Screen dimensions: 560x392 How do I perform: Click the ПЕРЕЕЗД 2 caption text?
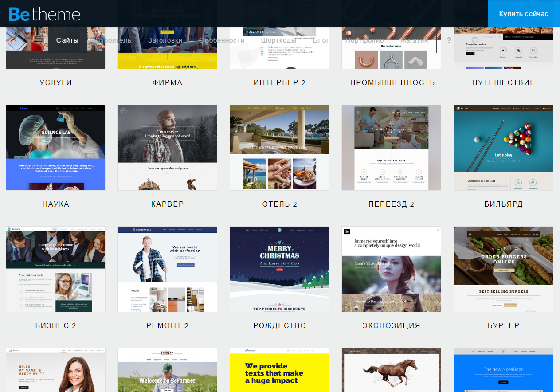392,204
